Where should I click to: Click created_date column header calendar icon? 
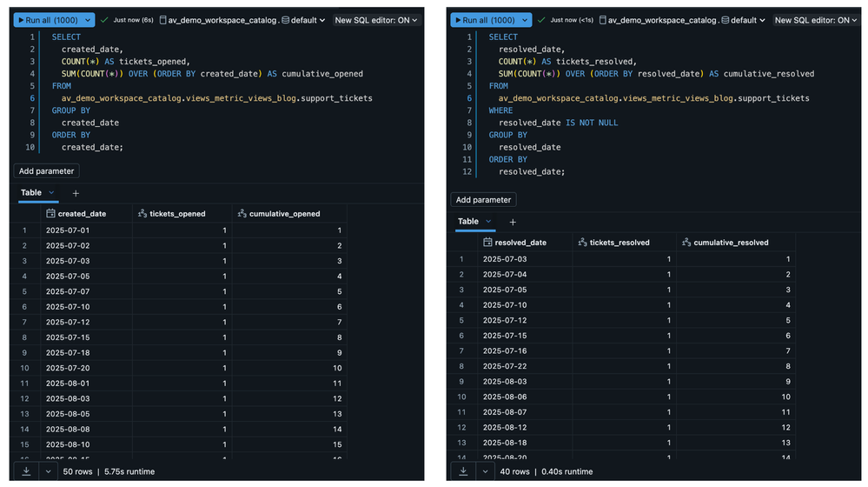pyautogui.click(x=50, y=213)
